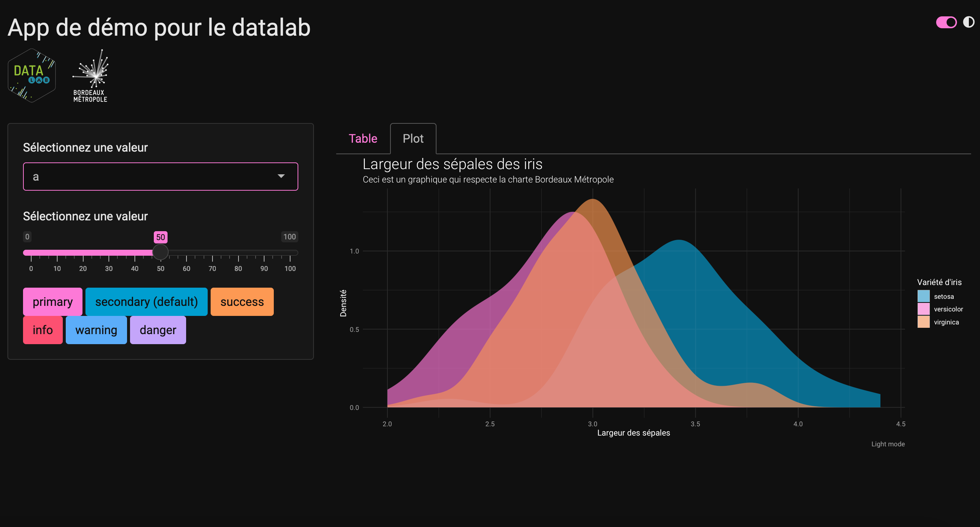Click the primary button
The image size is (980, 527).
click(x=52, y=302)
